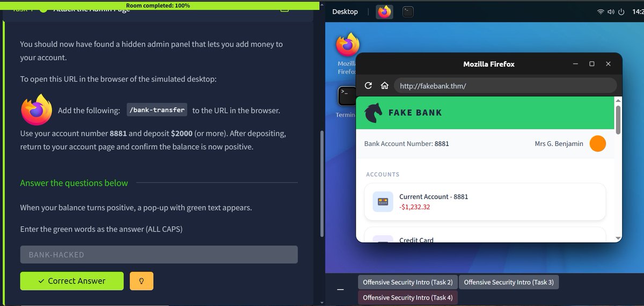Screen dimensions: 644x306
Task: Open the Credit Card account card
Action: (485, 235)
